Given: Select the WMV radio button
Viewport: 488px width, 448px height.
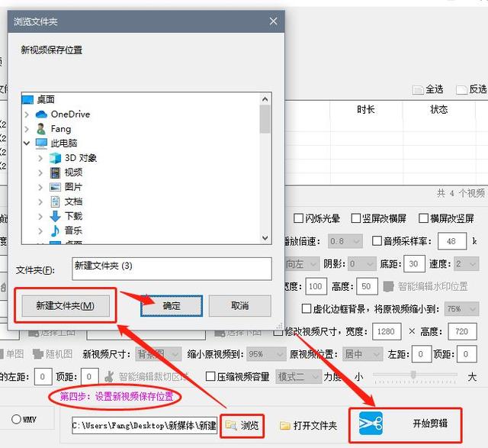Looking at the screenshot, I should click(x=16, y=419).
